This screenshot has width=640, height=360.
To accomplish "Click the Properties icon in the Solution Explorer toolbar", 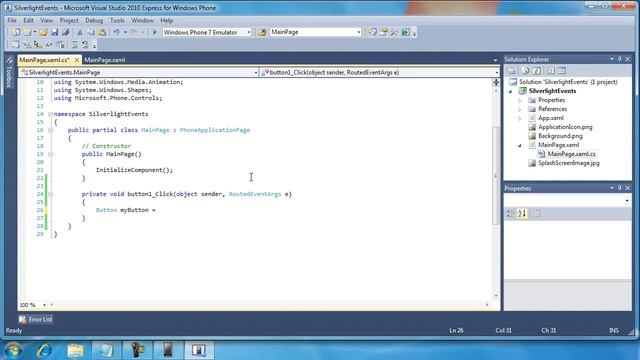I will pos(512,71).
